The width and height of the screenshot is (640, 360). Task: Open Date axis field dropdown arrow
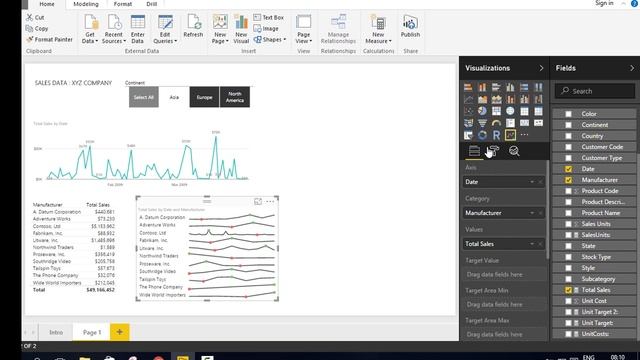[532, 182]
